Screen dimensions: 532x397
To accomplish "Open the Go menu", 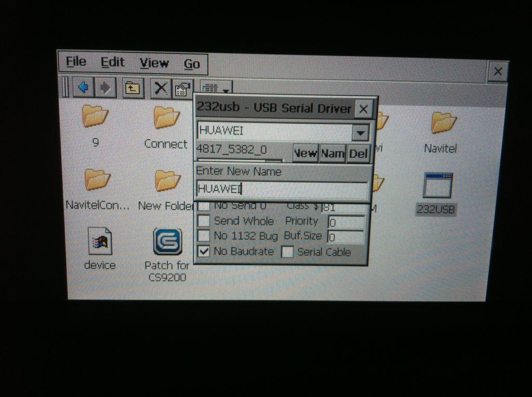I will tap(192, 64).
